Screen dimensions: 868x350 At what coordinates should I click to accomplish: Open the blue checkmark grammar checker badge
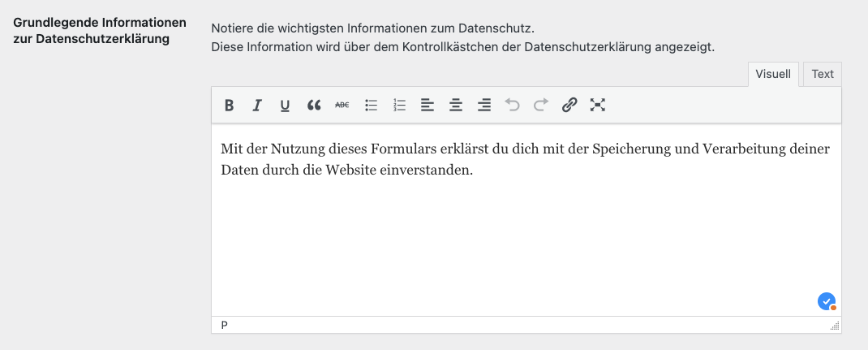(826, 302)
